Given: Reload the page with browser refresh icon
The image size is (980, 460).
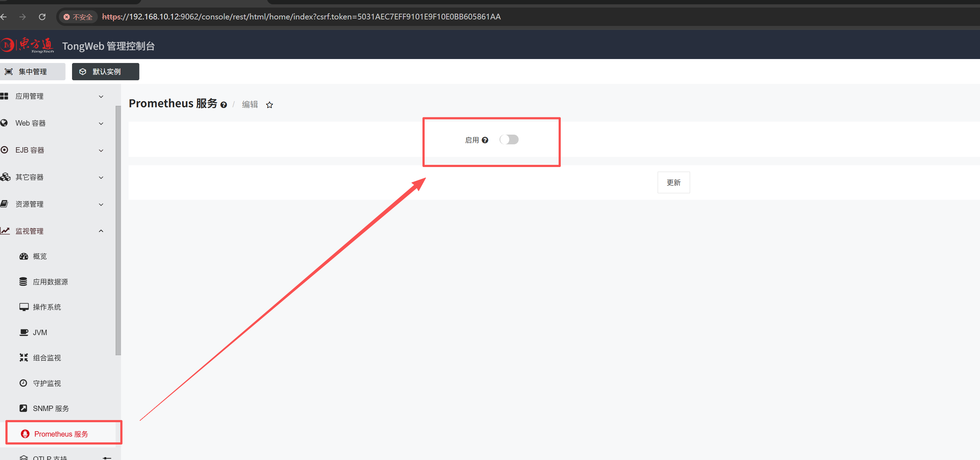Looking at the screenshot, I should pos(42,17).
